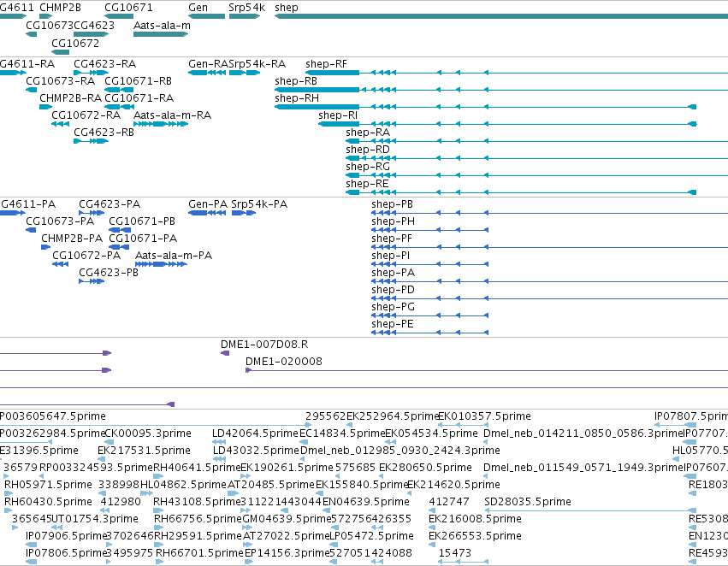Click CG4623-PA protein label

(109, 204)
